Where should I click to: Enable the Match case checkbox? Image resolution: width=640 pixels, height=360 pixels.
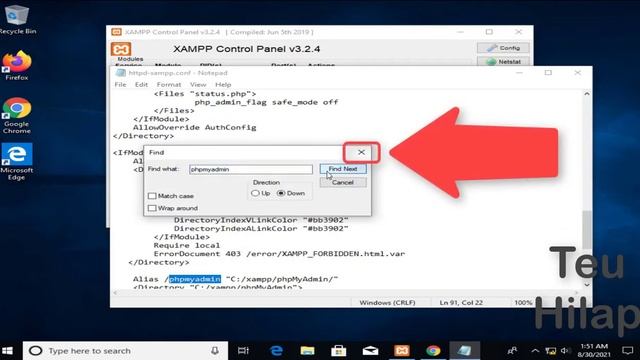(x=152, y=196)
